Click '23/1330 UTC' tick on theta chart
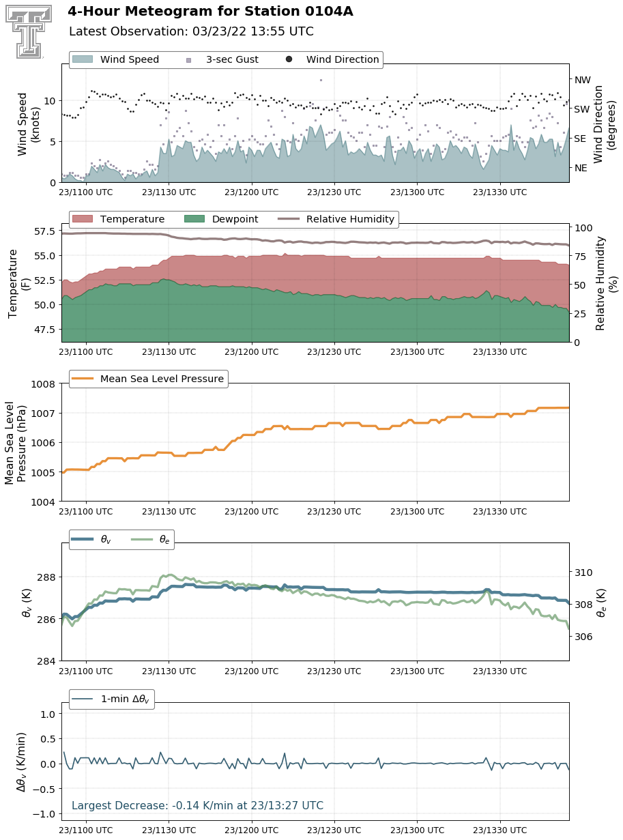 (x=500, y=671)
